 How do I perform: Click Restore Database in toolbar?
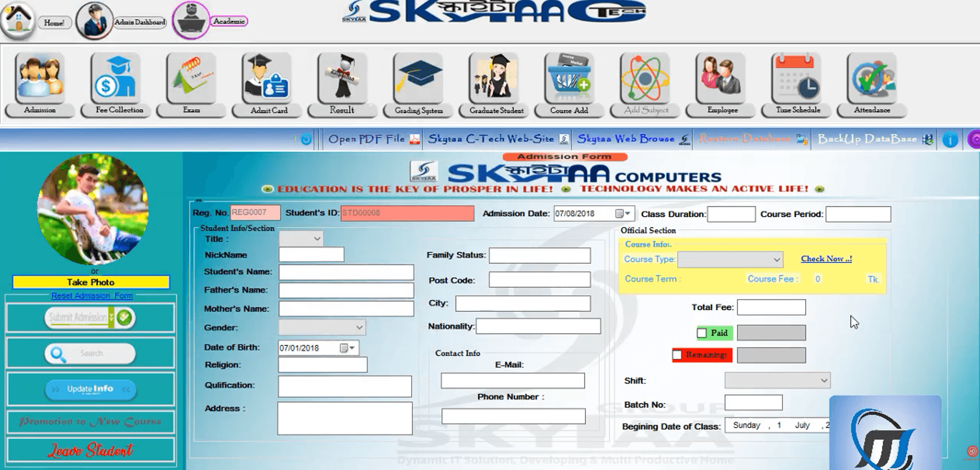click(752, 139)
